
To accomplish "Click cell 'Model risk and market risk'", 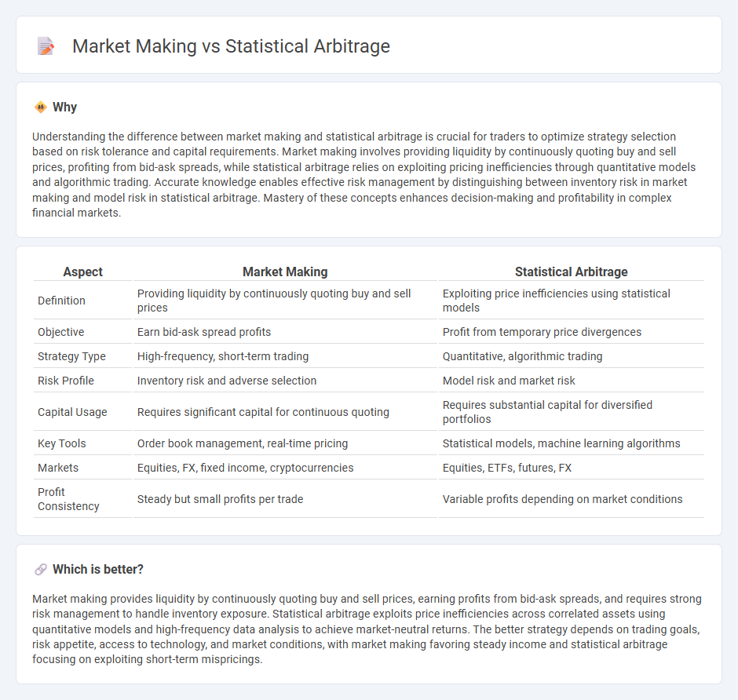I will coord(572,381).
